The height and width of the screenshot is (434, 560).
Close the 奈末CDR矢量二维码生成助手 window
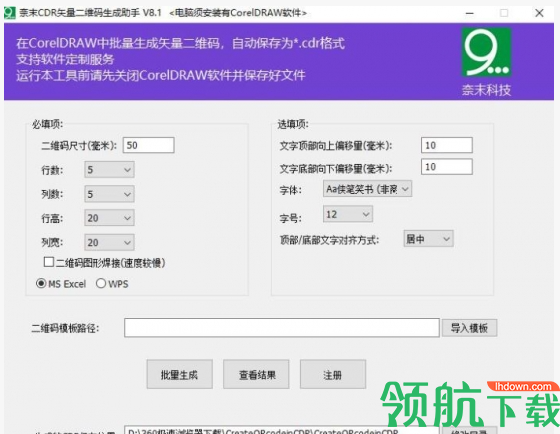pyautogui.click(x=539, y=13)
